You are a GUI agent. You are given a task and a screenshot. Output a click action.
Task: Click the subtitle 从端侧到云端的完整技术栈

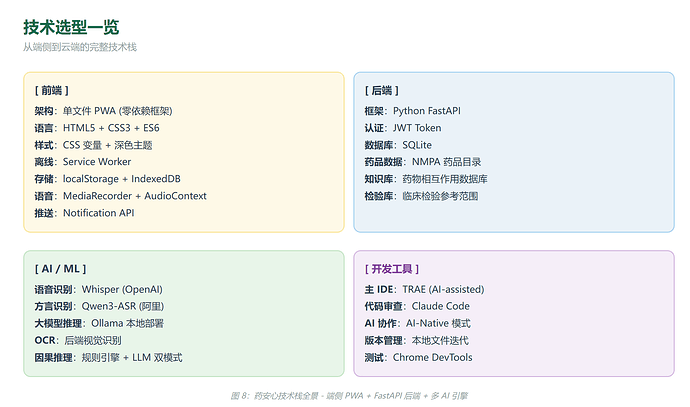click(x=80, y=47)
